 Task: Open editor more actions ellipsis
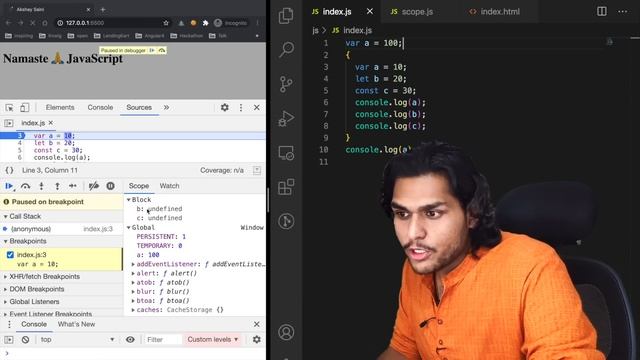(x=622, y=11)
